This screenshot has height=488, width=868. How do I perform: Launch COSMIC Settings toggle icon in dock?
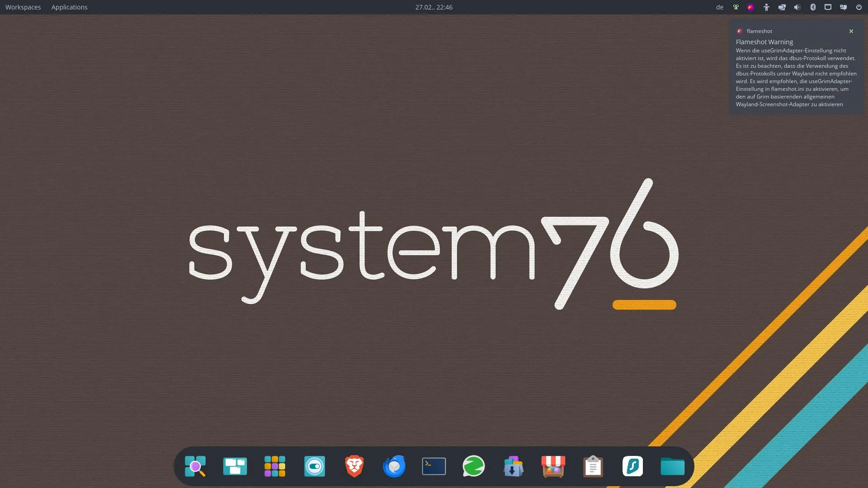pyautogui.click(x=315, y=466)
